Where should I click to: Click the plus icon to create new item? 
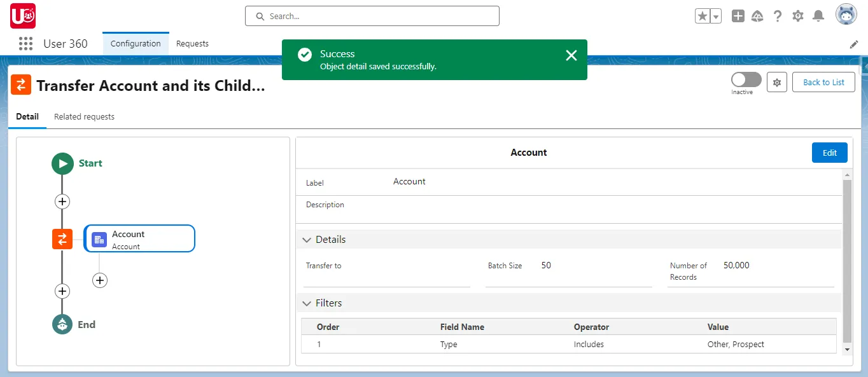(738, 15)
